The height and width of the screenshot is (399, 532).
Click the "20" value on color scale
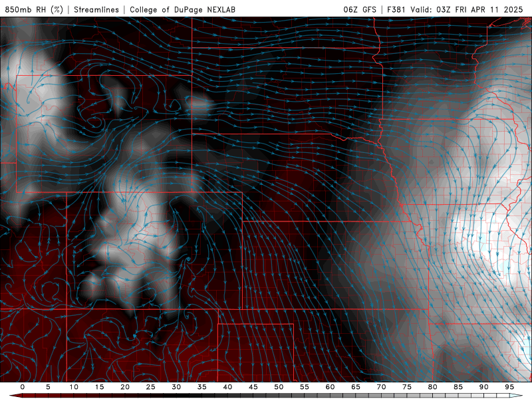[x=125, y=387]
